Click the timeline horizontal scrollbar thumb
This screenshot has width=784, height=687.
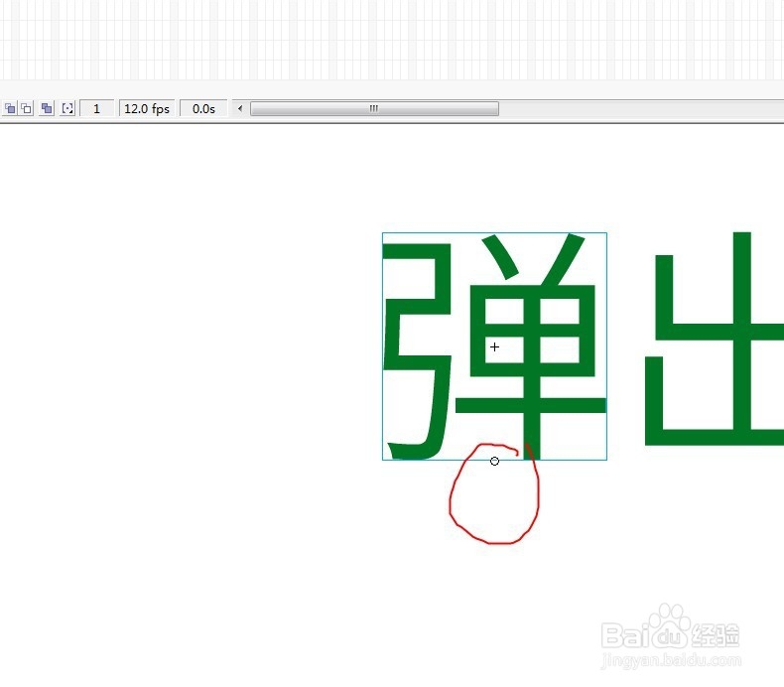point(374,108)
